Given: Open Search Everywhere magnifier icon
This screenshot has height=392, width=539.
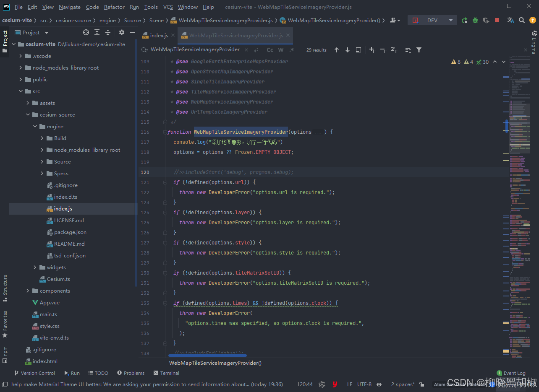Looking at the screenshot, I should point(521,20).
